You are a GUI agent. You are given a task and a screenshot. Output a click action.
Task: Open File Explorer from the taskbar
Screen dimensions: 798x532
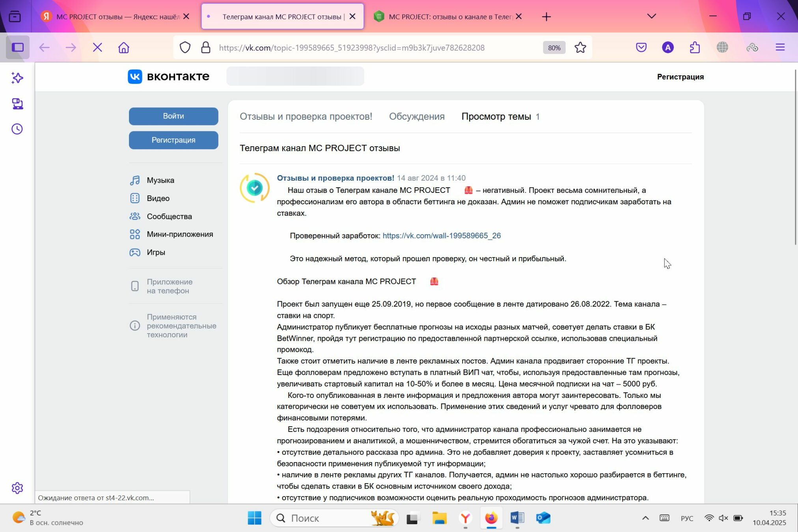439,518
